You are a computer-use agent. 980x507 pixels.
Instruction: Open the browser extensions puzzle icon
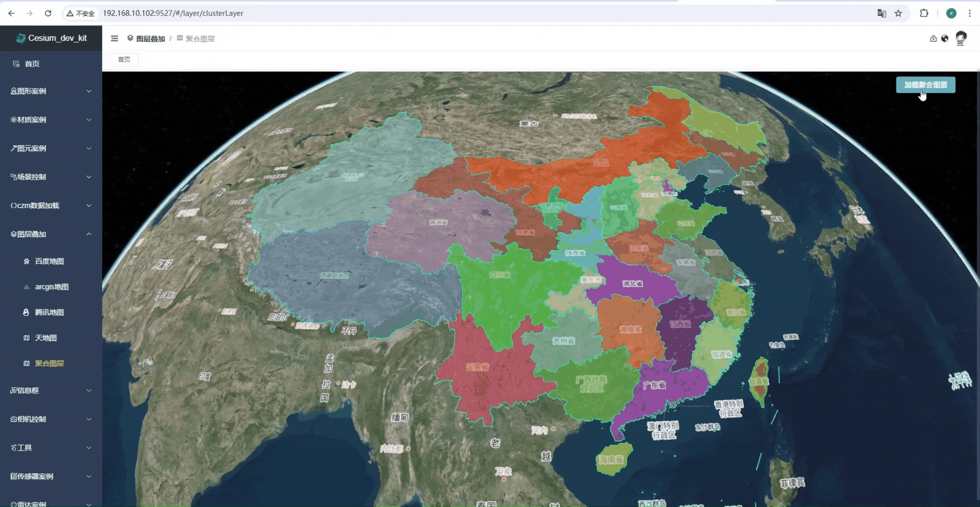click(924, 13)
